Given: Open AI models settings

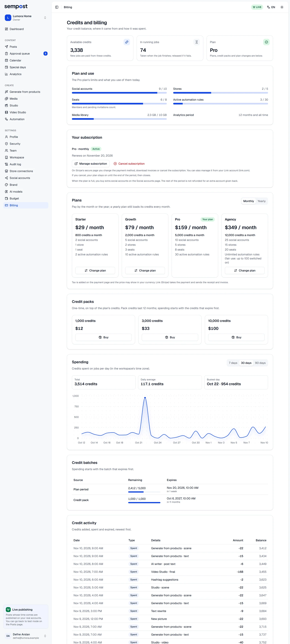Looking at the screenshot, I should [26, 192].
